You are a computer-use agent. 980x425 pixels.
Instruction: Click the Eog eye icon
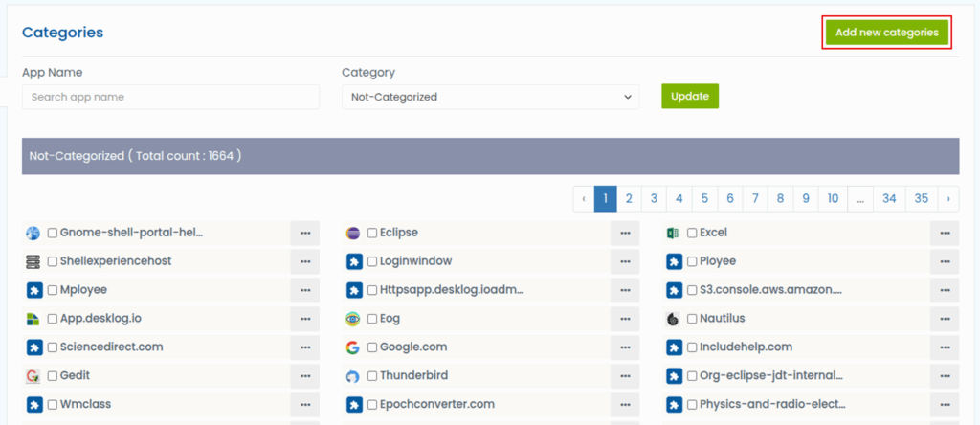coord(353,319)
